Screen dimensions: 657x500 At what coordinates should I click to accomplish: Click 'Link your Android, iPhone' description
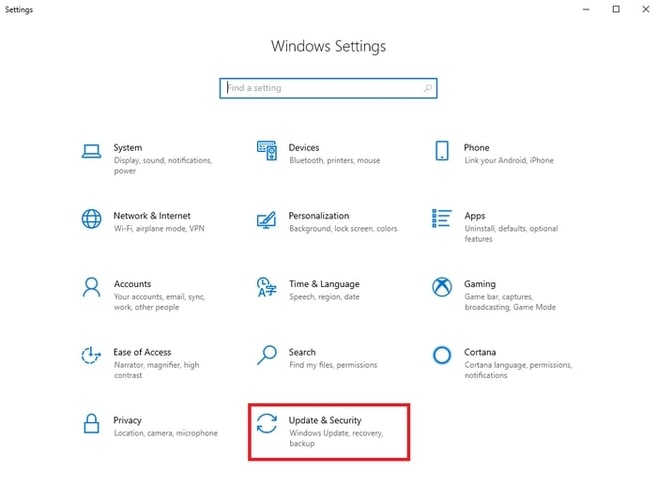point(509,161)
